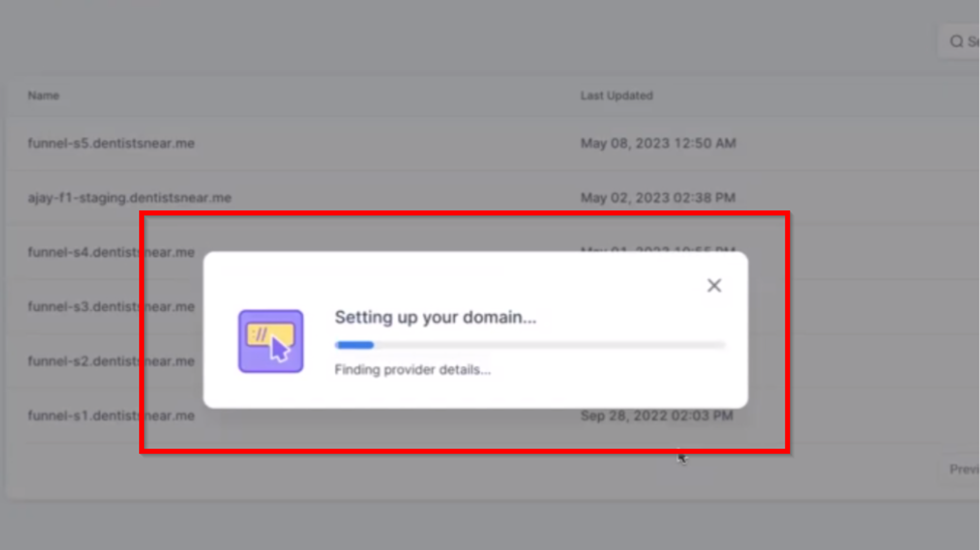The width and height of the screenshot is (980, 550).
Task: Click the May 02, 2023 02:38 PM date
Action: tap(658, 197)
